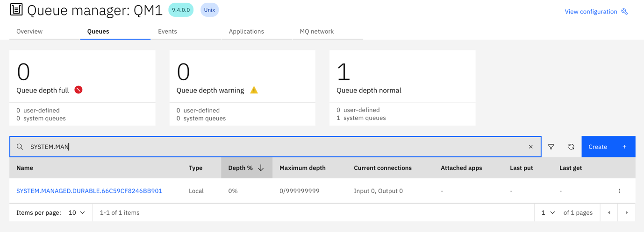Viewport: 644px width, 232px height.
Task: Select the MQ network tab
Action: [x=316, y=31]
